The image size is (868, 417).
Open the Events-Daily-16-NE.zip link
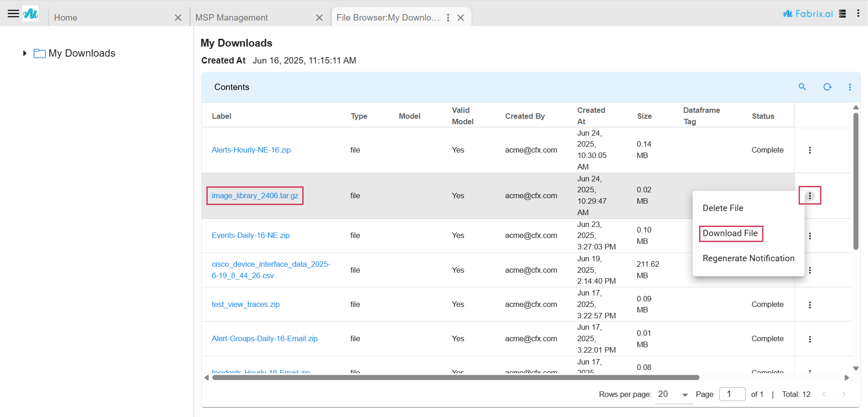click(x=250, y=235)
